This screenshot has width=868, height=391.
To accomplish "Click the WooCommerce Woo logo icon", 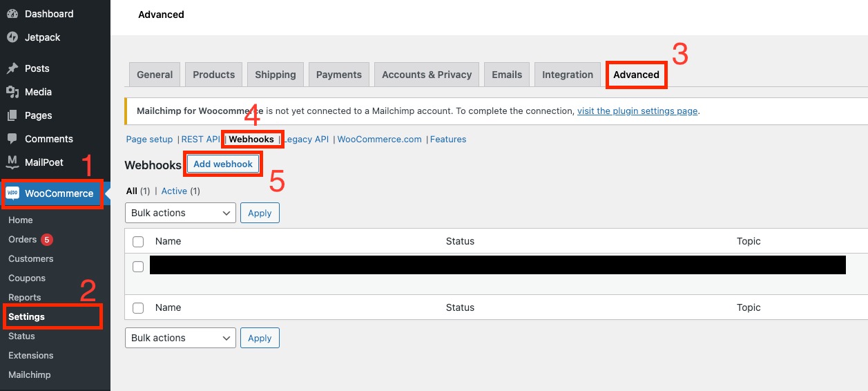I will [x=13, y=193].
